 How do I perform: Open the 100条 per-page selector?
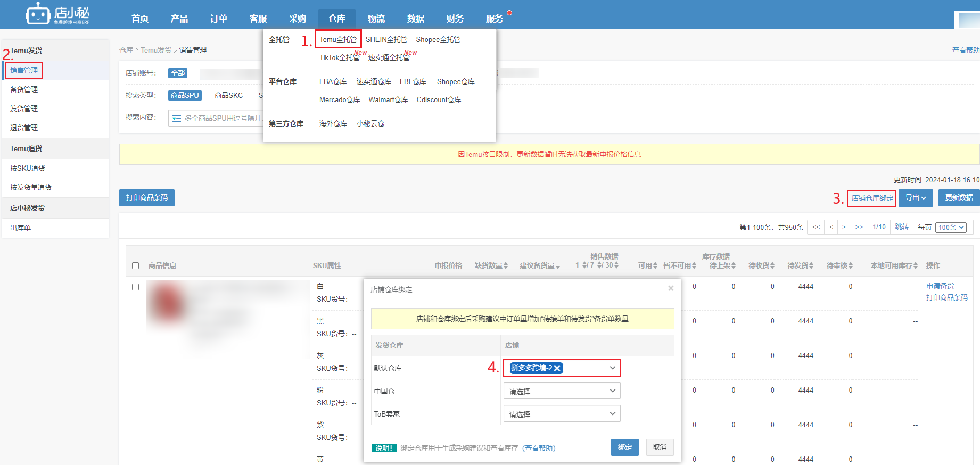[951, 227]
